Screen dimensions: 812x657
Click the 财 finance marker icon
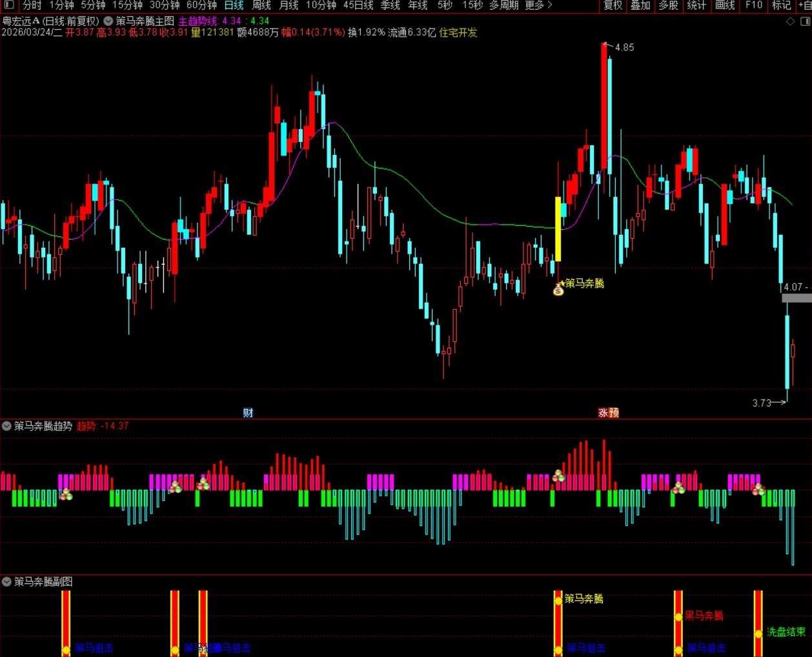[x=248, y=412]
